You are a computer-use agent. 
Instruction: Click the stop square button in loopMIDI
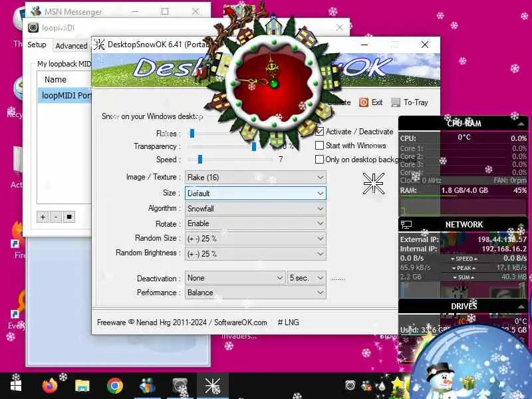point(69,217)
